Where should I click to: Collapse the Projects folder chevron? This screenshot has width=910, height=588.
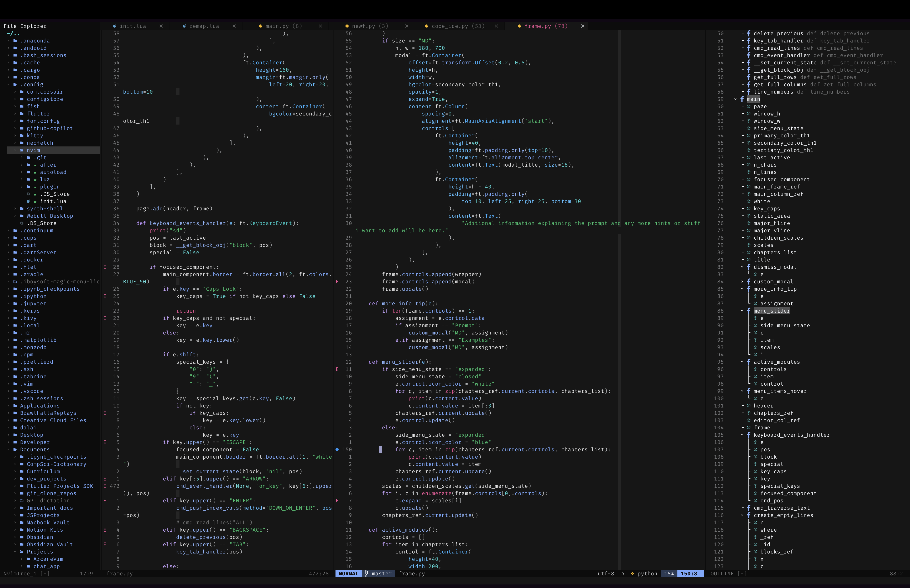[x=15, y=552]
